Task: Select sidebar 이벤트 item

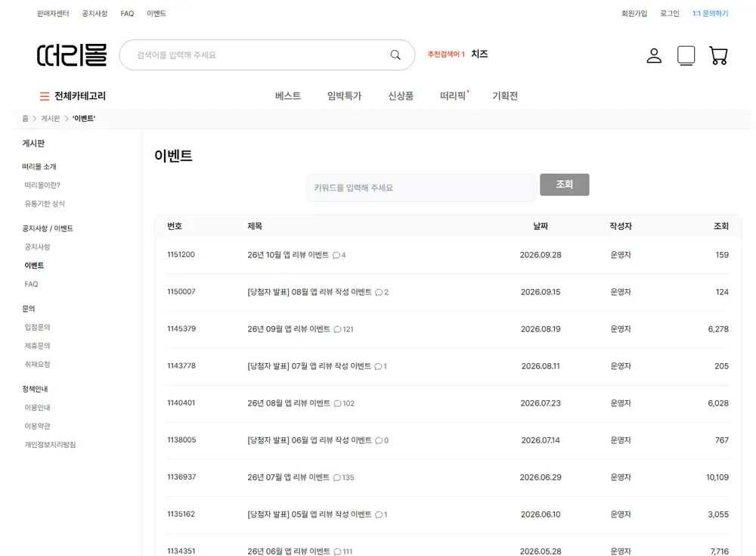Action: (x=34, y=266)
